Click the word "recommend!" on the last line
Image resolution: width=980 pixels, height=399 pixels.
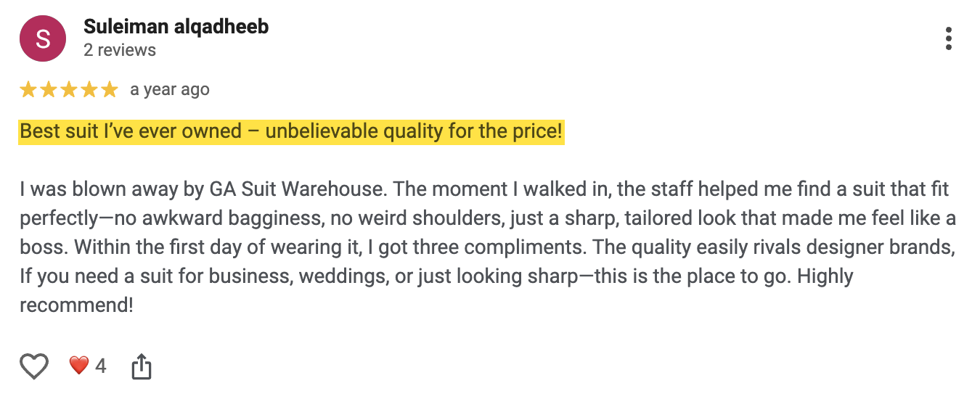point(76,305)
